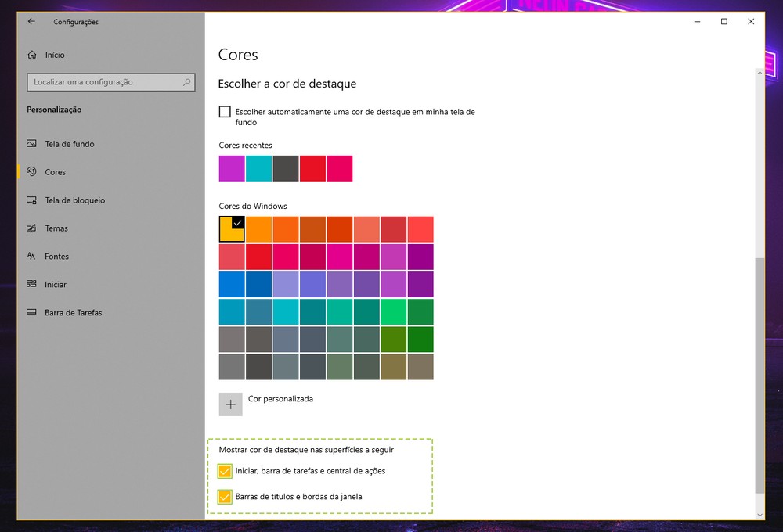Open the Início home icon
This screenshot has height=532, width=783.
click(32, 56)
